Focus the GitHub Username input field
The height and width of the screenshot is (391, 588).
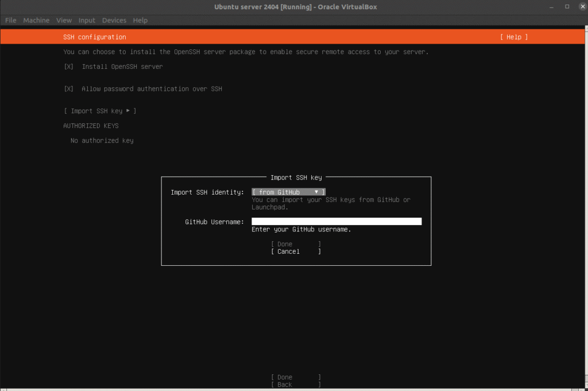point(336,222)
